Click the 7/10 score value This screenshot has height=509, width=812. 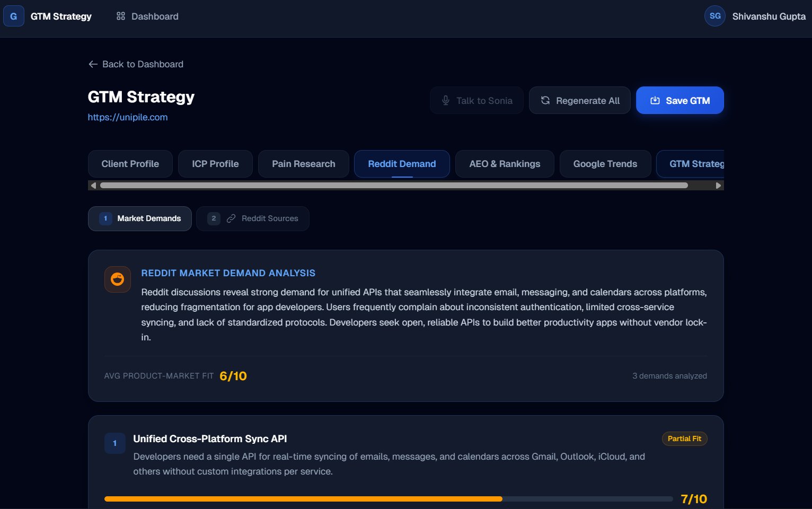click(x=694, y=499)
